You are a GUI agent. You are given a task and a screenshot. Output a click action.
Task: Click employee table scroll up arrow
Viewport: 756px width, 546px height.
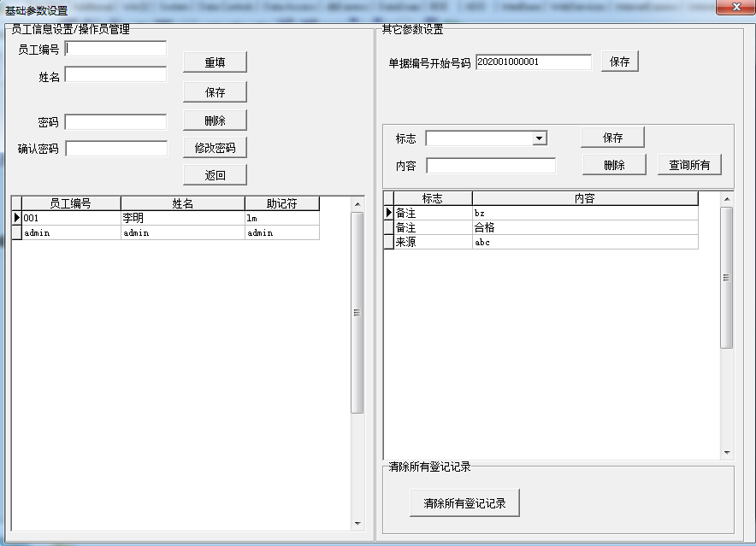tap(357, 204)
